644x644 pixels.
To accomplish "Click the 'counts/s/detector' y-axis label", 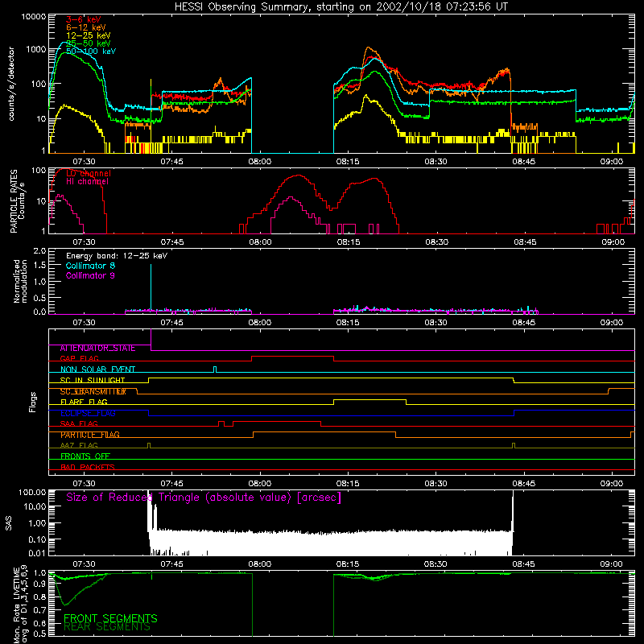I will pyautogui.click(x=11, y=84).
